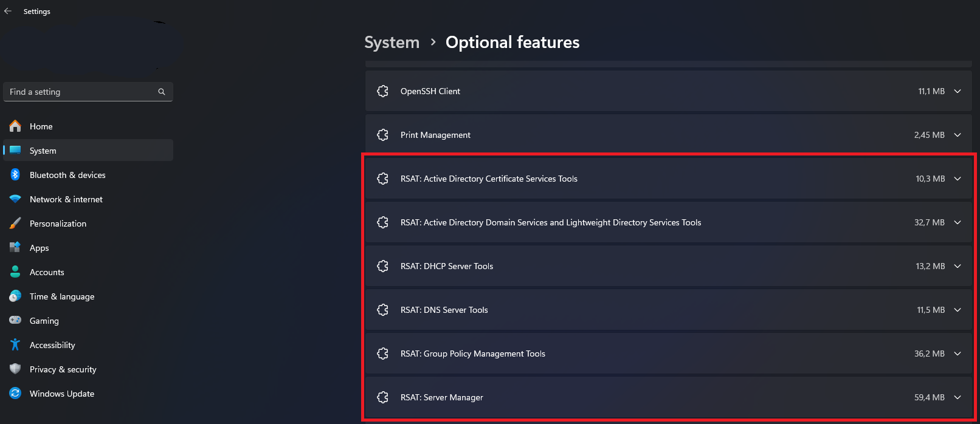Click the Gaming controller icon
Image resolution: width=980 pixels, height=424 pixels.
(x=15, y=320)
